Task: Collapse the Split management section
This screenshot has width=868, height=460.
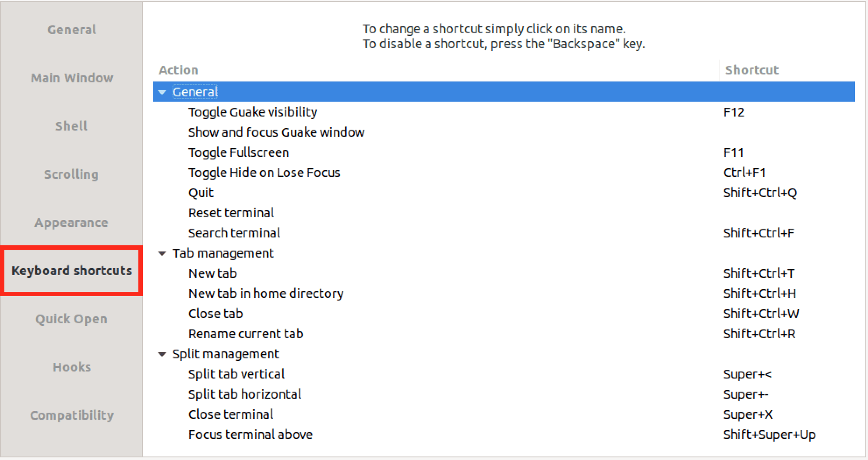Action: [162, 354]
